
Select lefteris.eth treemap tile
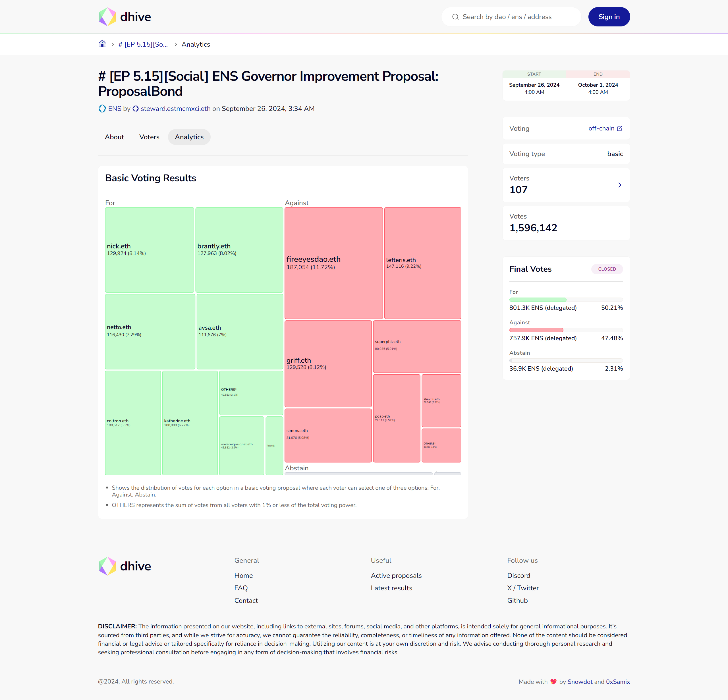pos(423,263)
